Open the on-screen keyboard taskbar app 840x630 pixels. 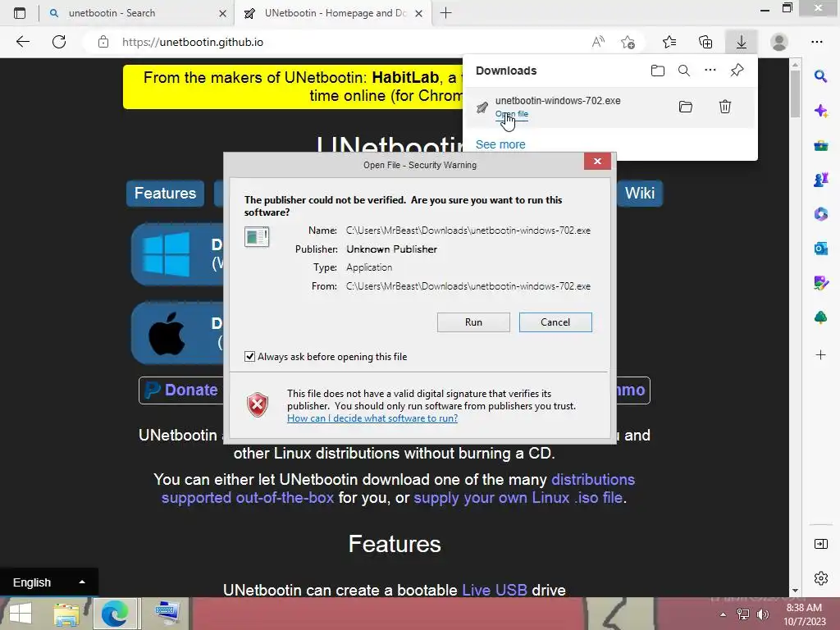click(x=166, y=614)
